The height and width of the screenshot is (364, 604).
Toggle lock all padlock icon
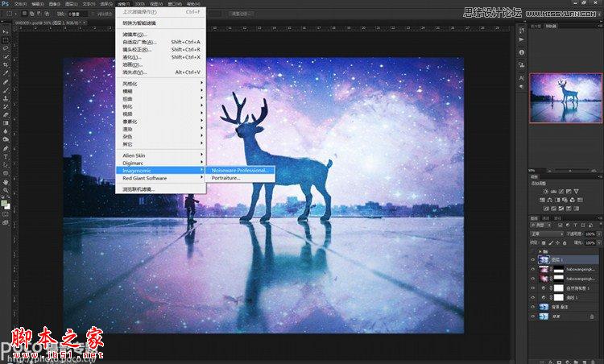[565, 243]
